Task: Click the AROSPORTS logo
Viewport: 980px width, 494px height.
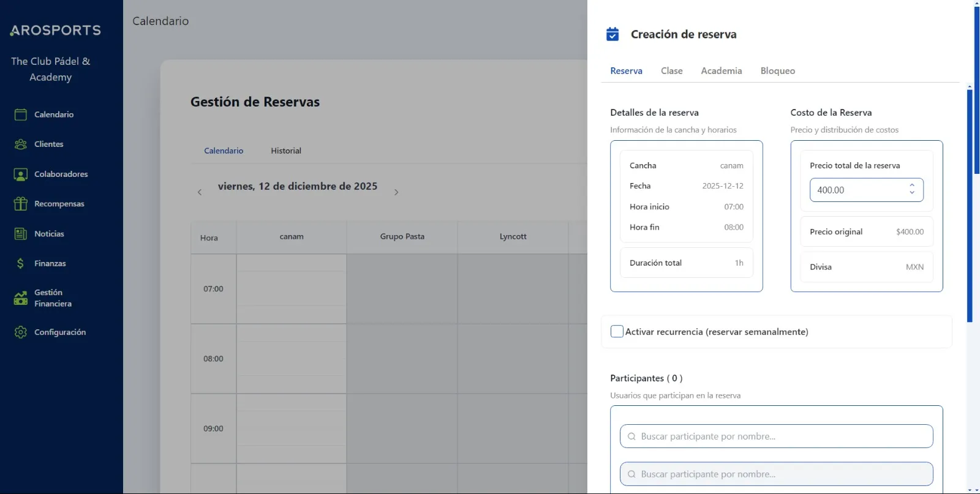Action: point(55,30)
